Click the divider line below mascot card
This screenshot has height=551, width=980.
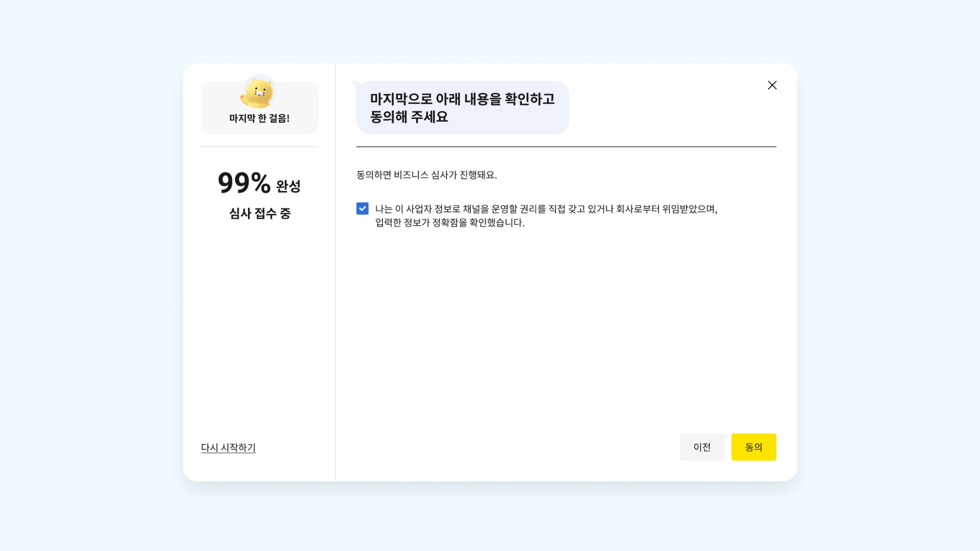click(259, 147)
